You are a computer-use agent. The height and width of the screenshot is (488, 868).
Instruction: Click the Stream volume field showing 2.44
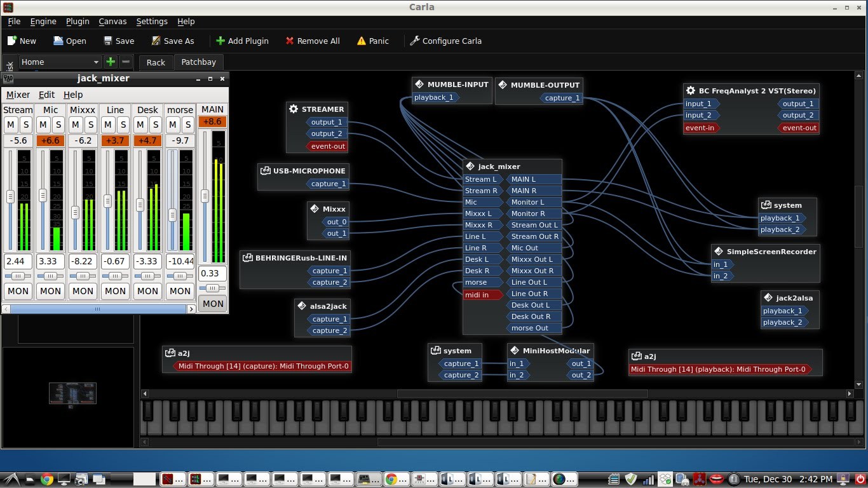[x=18, y=261]
